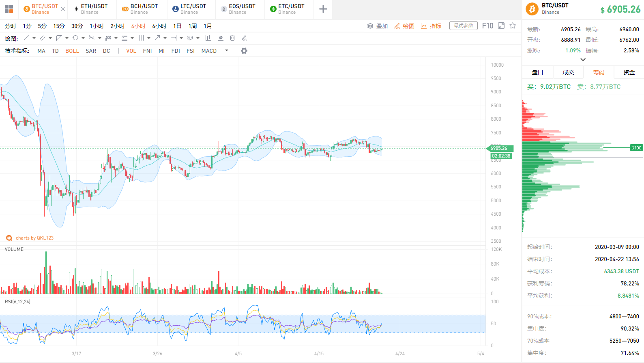Favorite this pair with star icon

tap(513, 26)
